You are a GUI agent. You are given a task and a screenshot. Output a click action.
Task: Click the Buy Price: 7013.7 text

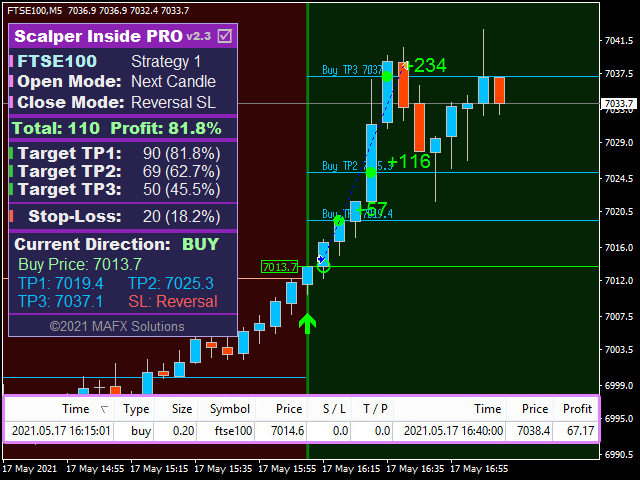(80, 264)
